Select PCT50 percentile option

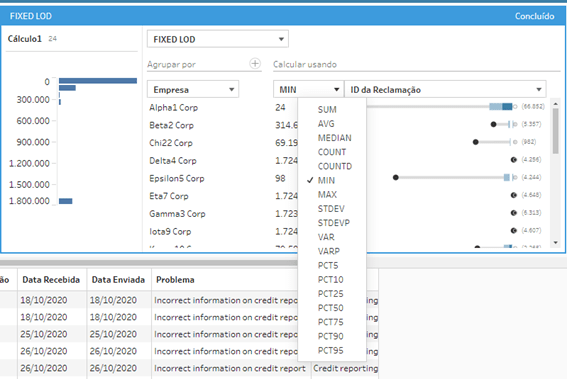pyautogui.click(x=331, y=308)
